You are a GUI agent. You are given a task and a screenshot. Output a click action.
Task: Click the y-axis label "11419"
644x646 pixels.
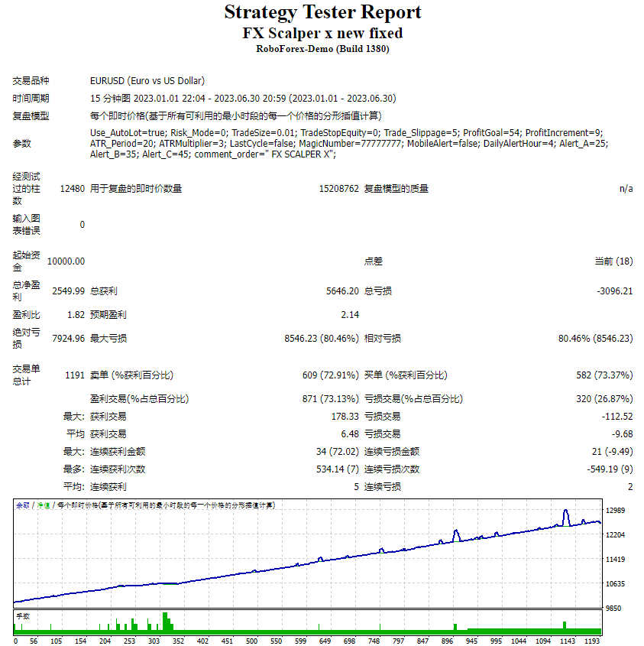pos(615,560)
